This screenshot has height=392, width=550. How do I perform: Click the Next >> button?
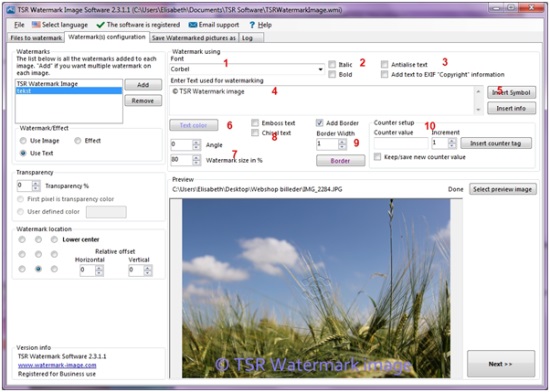[x=501, y=364]
